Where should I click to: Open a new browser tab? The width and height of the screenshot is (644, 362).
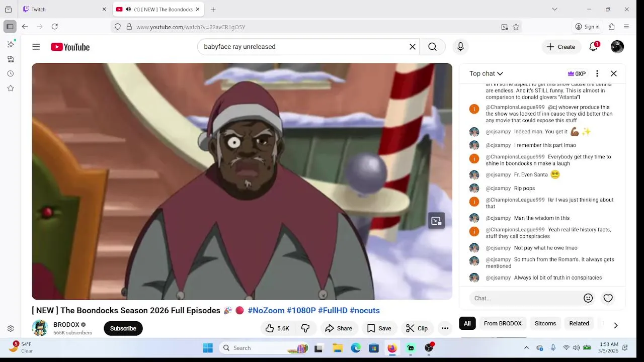coord(213,9)
